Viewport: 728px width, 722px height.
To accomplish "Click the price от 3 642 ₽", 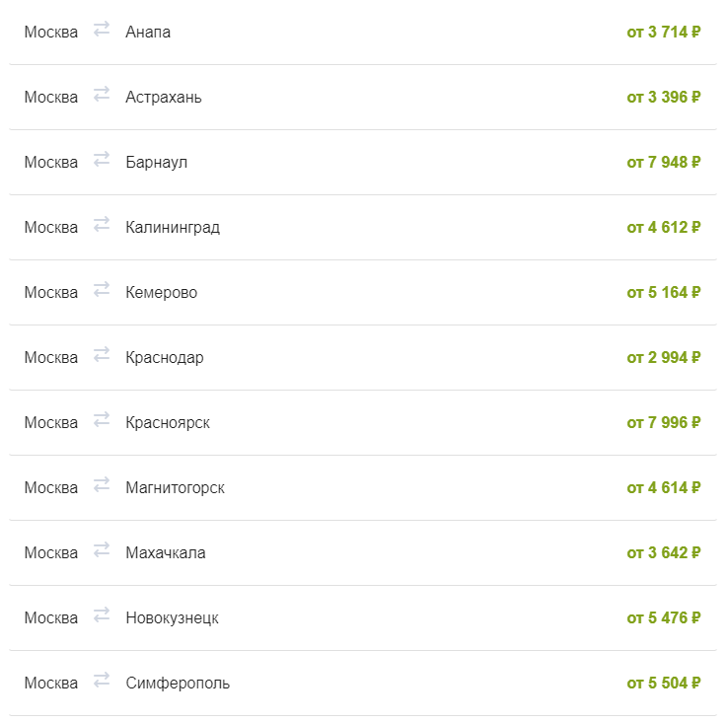I will 664,552.
